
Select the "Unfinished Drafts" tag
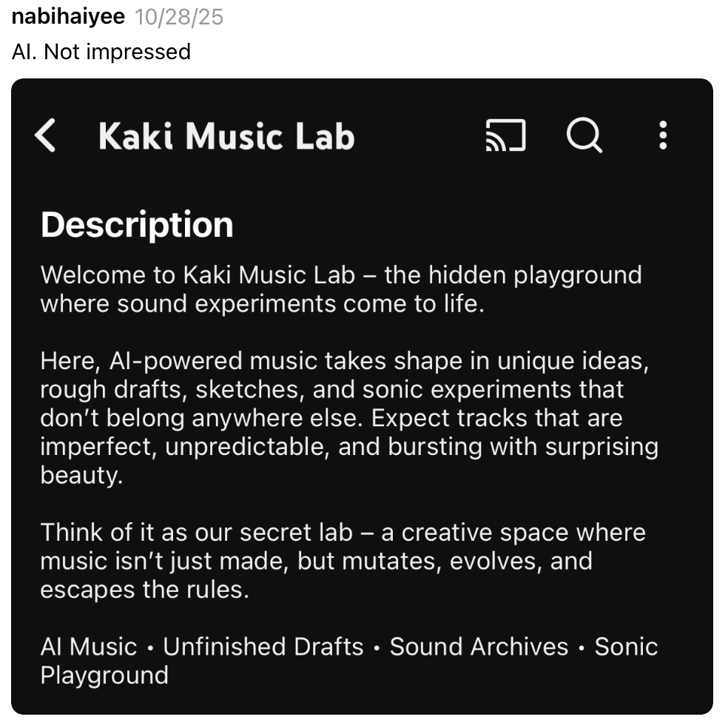[x=263, y=647]
